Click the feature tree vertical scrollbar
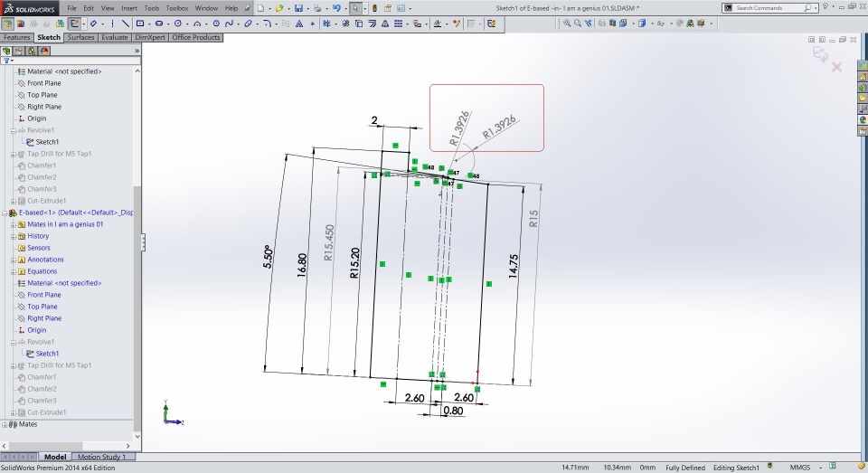This screenshot has height=473, width=868. 137,253
